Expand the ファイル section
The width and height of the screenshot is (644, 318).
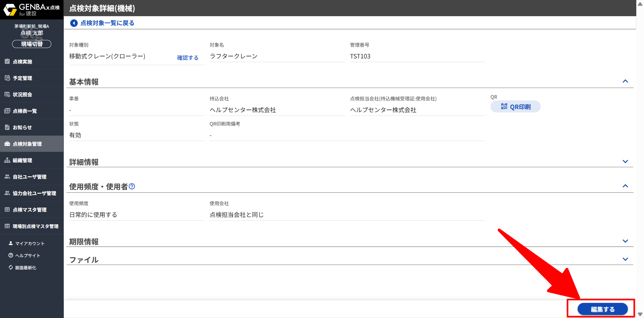pyautogui.click(x=625, y=259)
